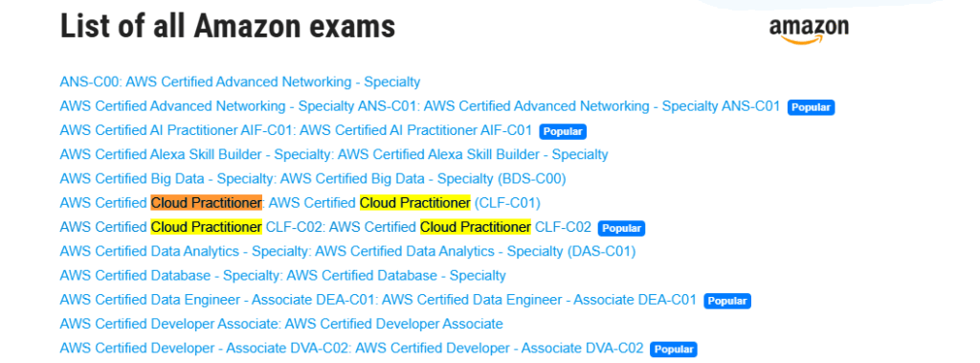This screenshot has height=363, width=980.
Task: Open AWS Certified Database Specialty link
Action: pos(283,276)
